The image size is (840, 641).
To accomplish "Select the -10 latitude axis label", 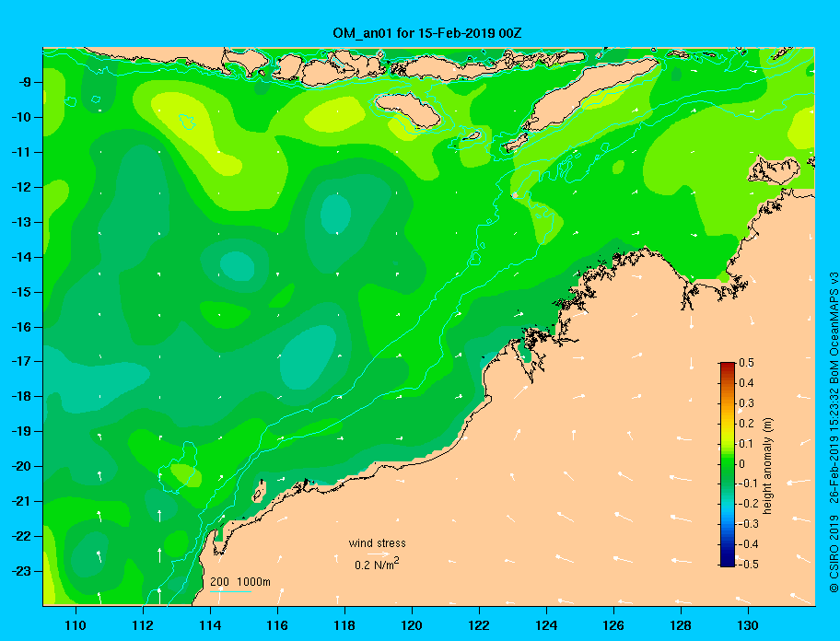I will (22, 117).
